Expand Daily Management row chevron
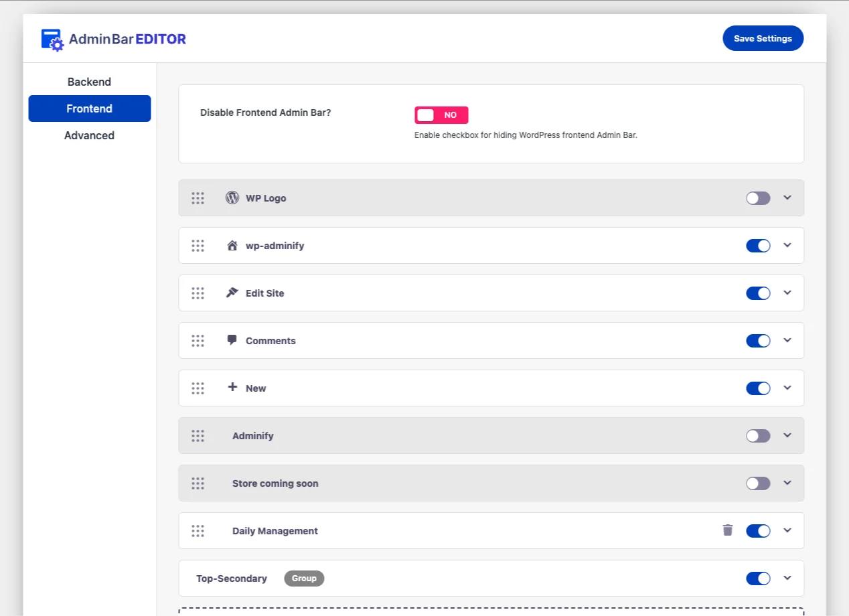The height and width of the screenshot is (616, 849). tap(787, 530)
